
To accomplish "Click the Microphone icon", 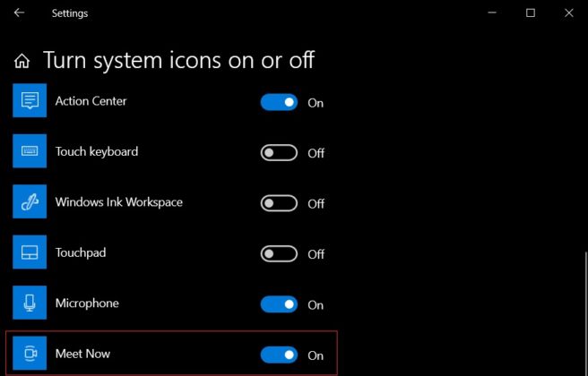I will [x=29, y=303].
